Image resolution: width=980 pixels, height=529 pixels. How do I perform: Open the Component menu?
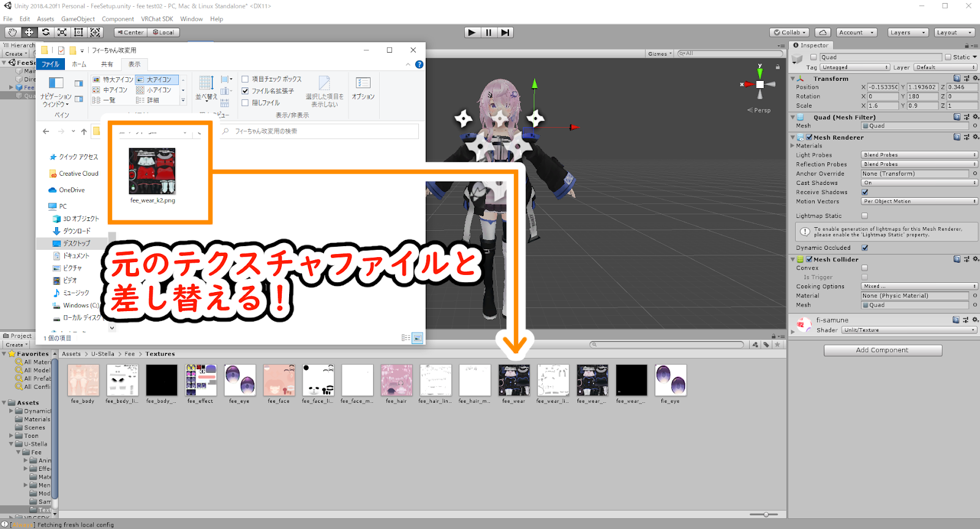pos(118,19)
